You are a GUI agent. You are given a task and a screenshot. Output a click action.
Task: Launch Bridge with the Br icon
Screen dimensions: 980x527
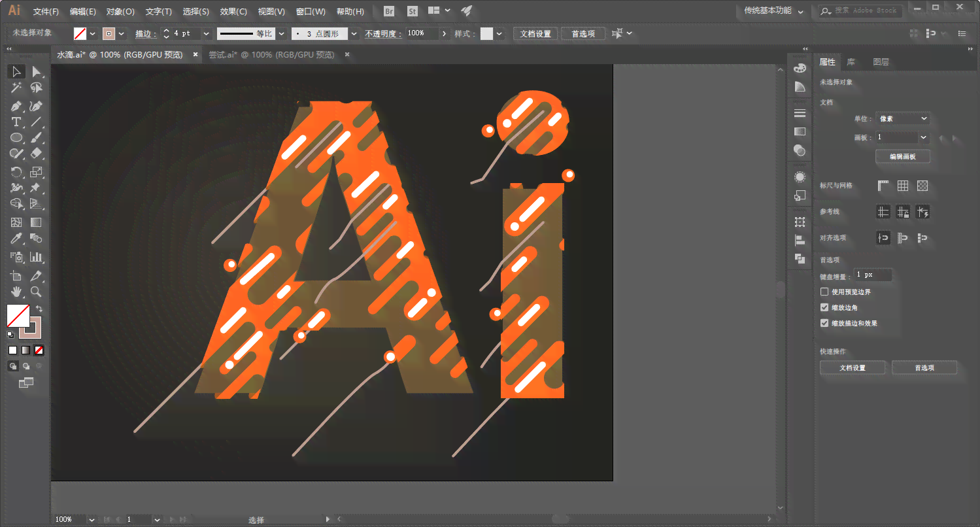click(389, 11)
